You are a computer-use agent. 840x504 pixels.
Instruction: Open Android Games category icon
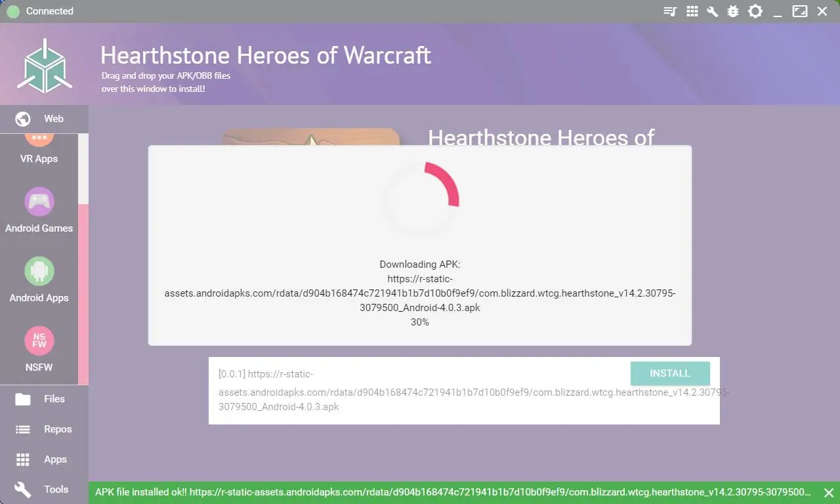[39, 201]
